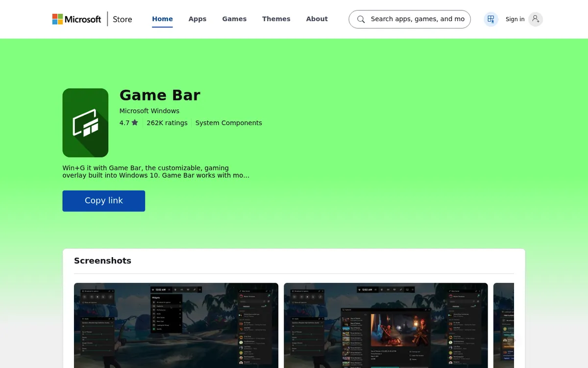
Task: Switch to the Themes tab
Action: pos(276,19)
